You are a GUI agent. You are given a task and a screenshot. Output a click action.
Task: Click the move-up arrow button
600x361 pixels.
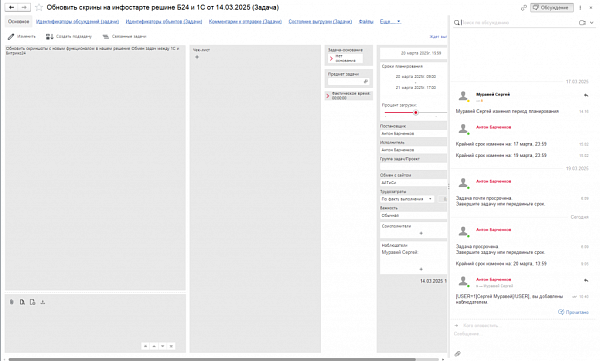(x=154, y=346)
